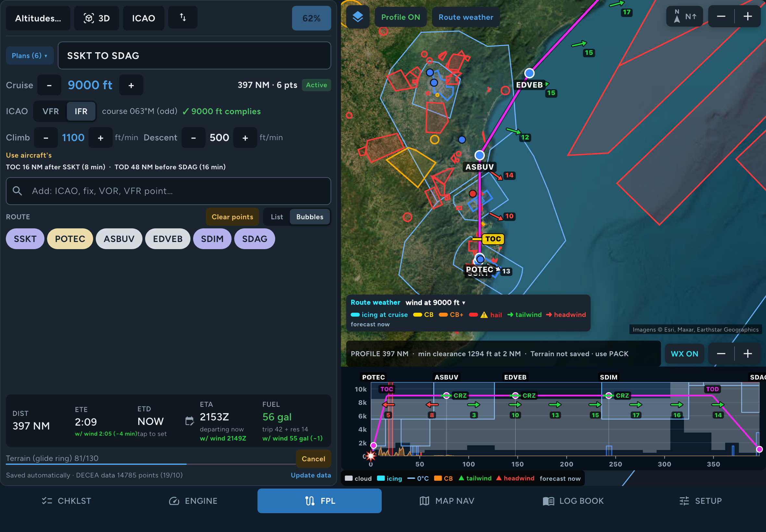Click Clear points button
Image resolution: width=766 pixels, height=532 pixels.
click(x=232, y=217)
